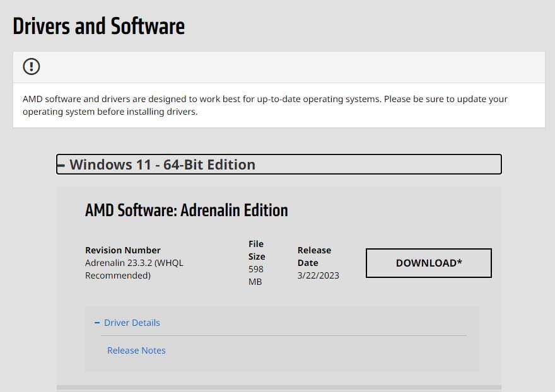Collapse the Driver Details section
Screen dimensions: 555x392
point(132,323)
